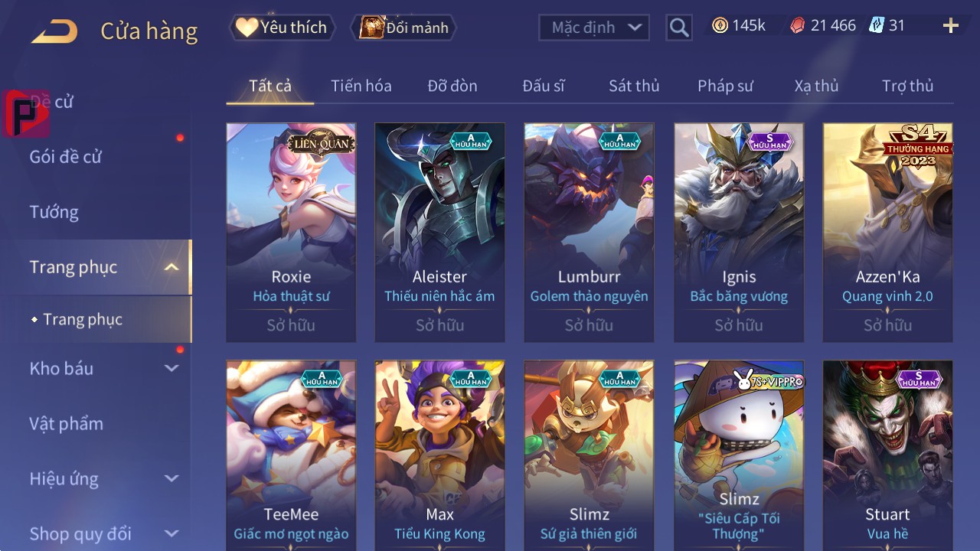980x551 pixels.
Task: Click the blue voucher currency icon
Action: 877,25
